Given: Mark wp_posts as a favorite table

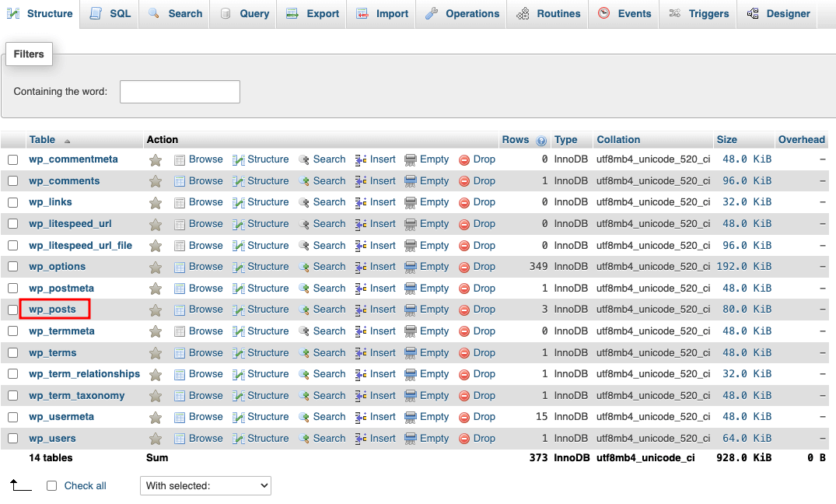Looking at the screenshot, I should (x=155, y=309).
